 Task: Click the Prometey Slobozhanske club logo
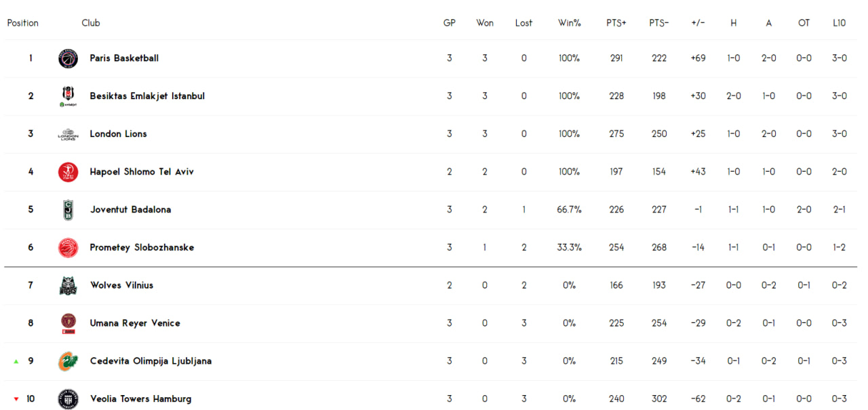point(68,248)
